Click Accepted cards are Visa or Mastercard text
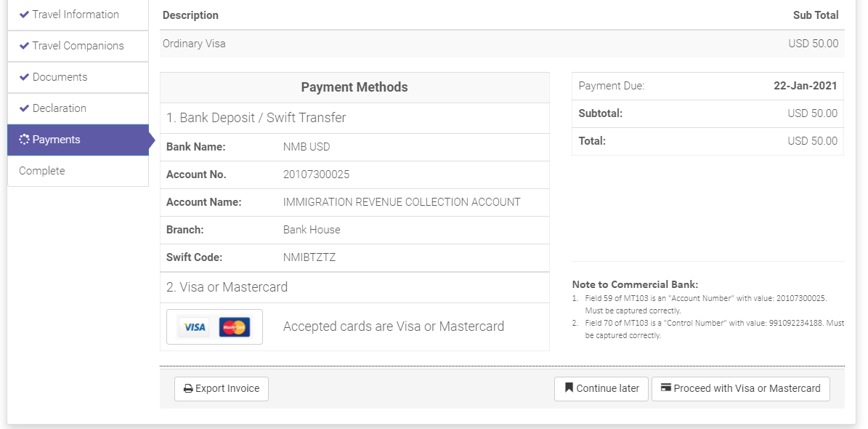Image resolution: width=868 pixels, height=429 pixels. [394, 326]
